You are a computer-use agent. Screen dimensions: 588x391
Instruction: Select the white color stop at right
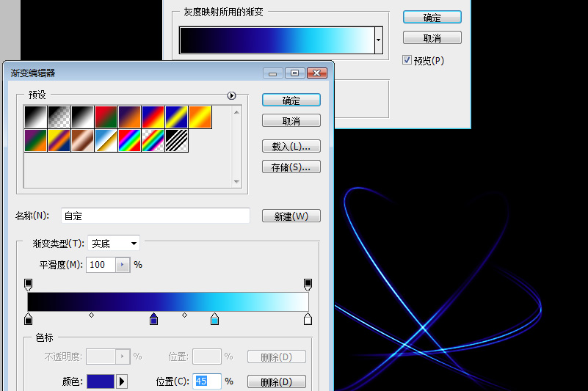[308, 319]
